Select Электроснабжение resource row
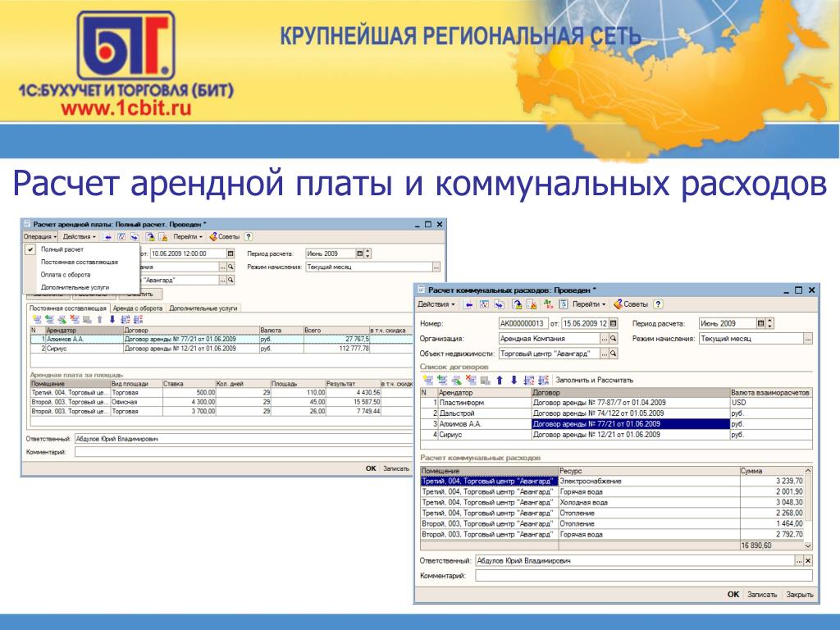 tap(612, 481)
